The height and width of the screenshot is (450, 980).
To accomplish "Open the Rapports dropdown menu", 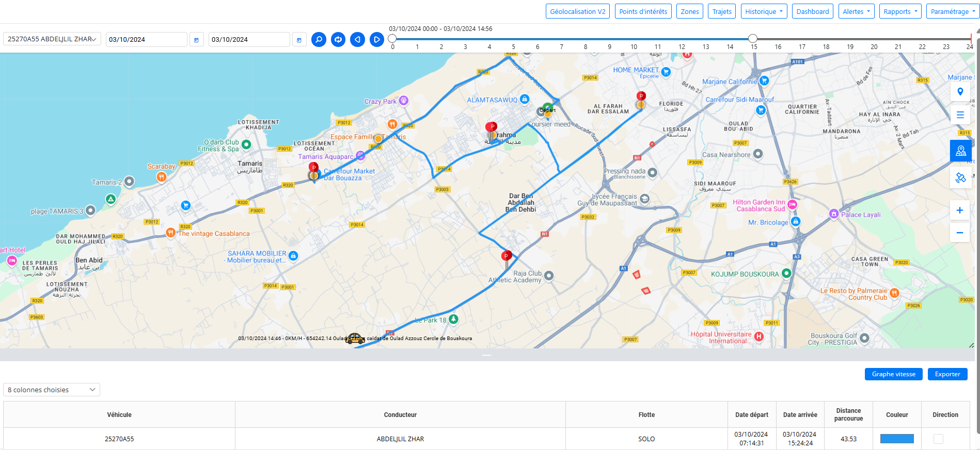I will click(x=900, y=11).
